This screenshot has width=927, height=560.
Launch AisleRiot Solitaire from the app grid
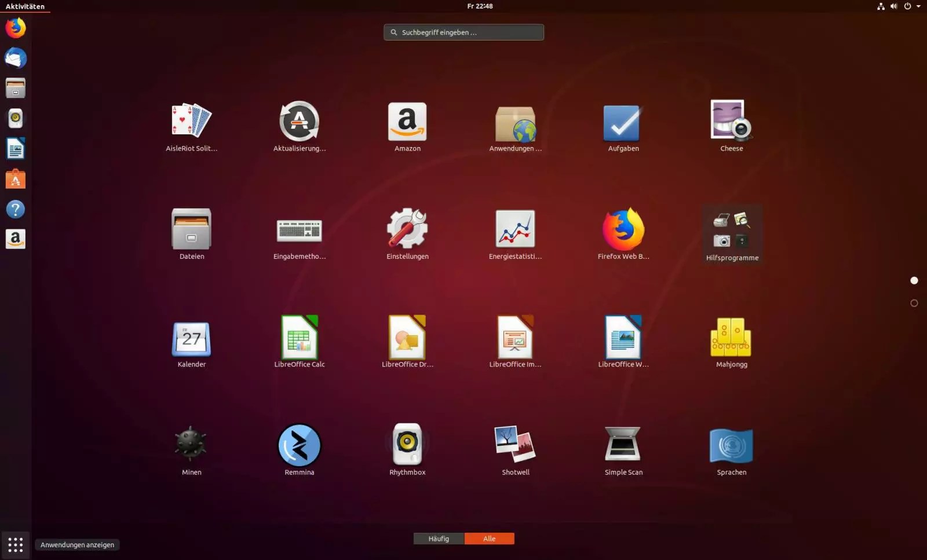[192, 127]
